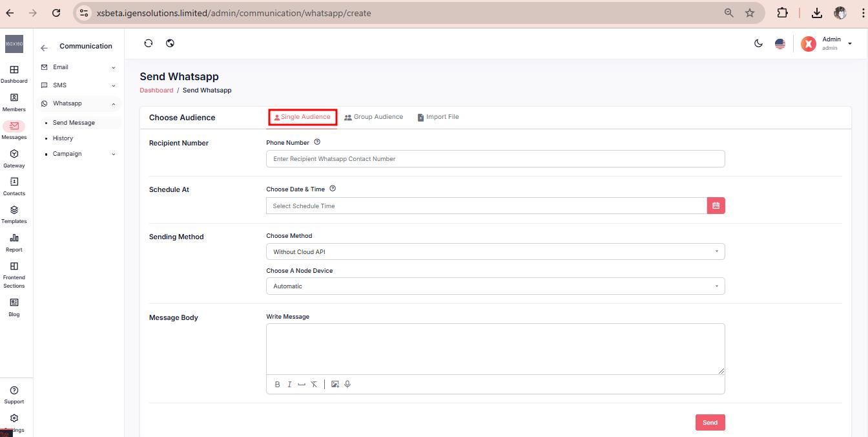Toggle dark mode with the moon icon

758,43
